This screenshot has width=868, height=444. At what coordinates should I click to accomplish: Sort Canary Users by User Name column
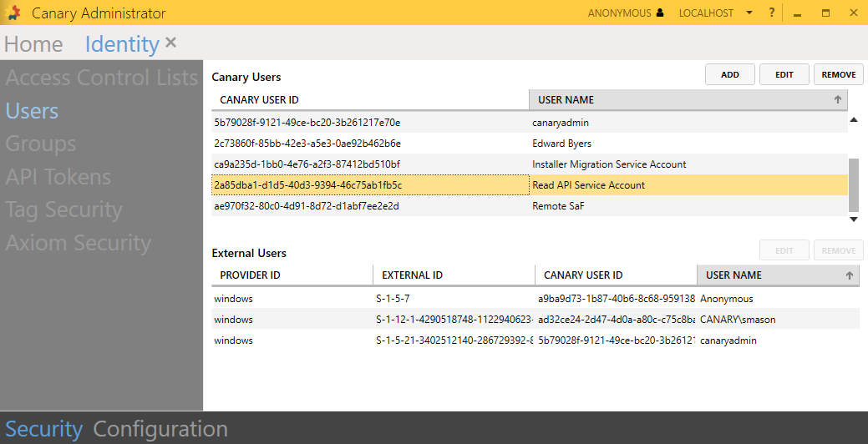687,99
